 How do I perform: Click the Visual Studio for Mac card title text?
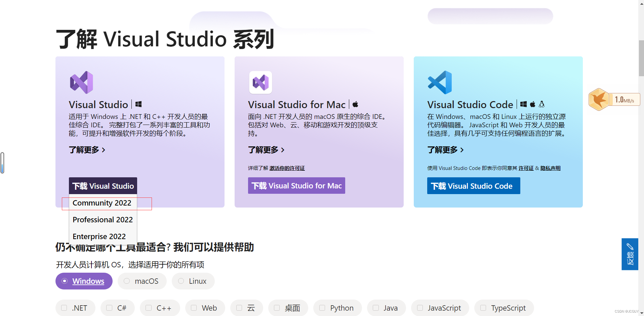[297, 105]
